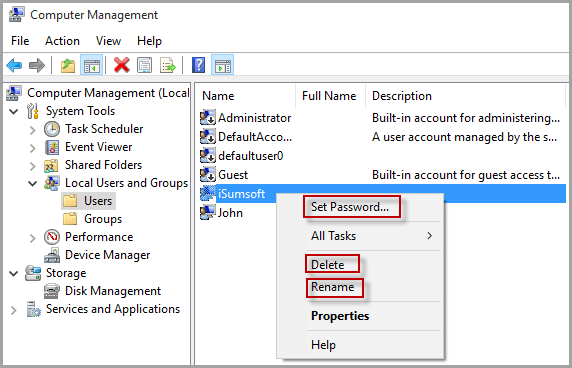This screenshot has height=368, width=572.
Task: Toggle the Show/Hide Console Tree icon
Action: (x=91, y=66)
